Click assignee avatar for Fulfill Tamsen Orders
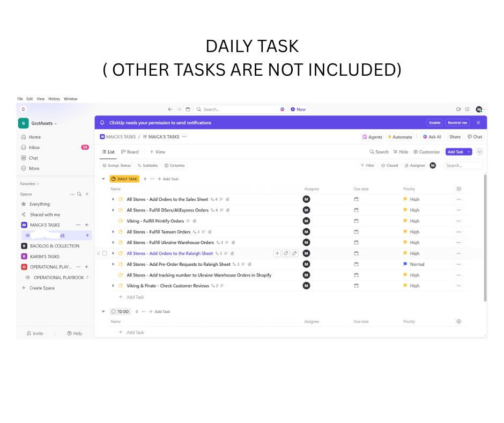Screen dimensions: 504x423 [x=307, y=232]
